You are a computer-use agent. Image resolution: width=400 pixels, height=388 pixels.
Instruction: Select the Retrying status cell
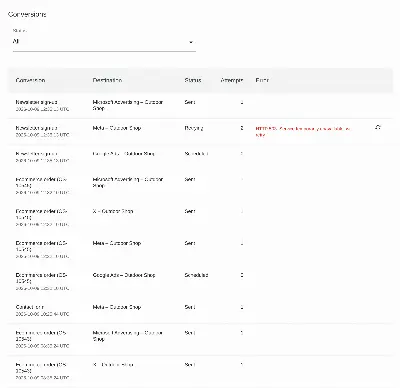[x=194, y=128]
